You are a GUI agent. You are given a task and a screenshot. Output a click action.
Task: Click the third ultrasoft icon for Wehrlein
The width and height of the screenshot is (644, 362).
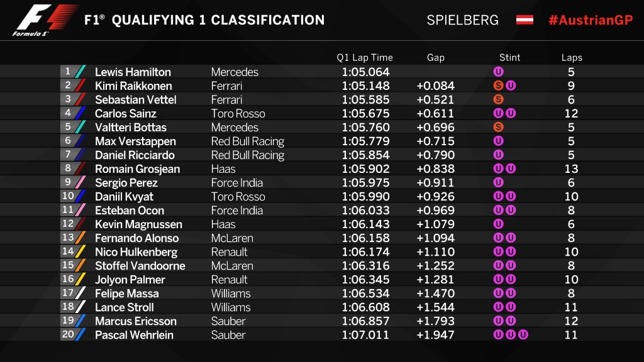pos(523,334)
